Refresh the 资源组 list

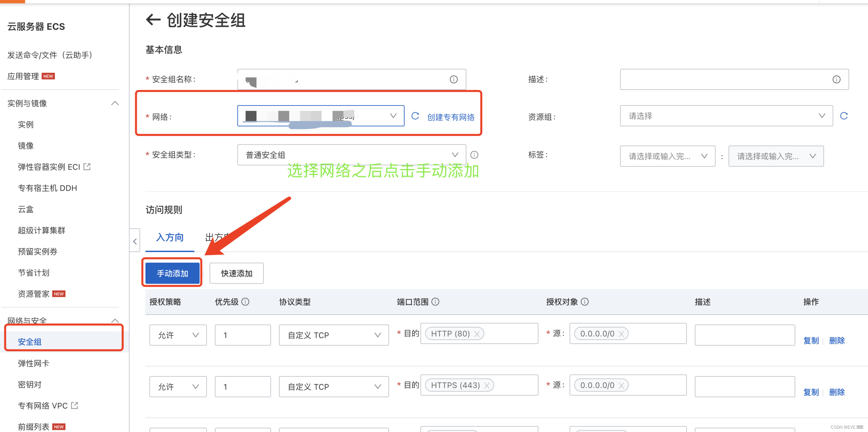coord(844,116)
